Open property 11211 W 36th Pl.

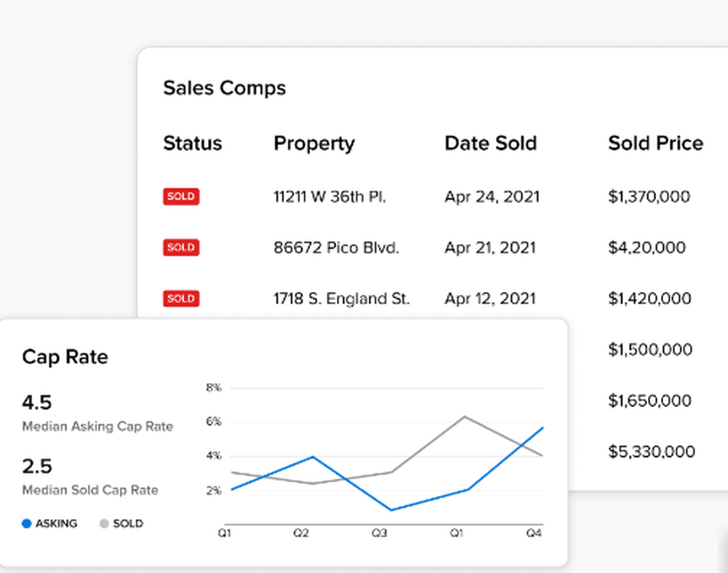[329, 197]
